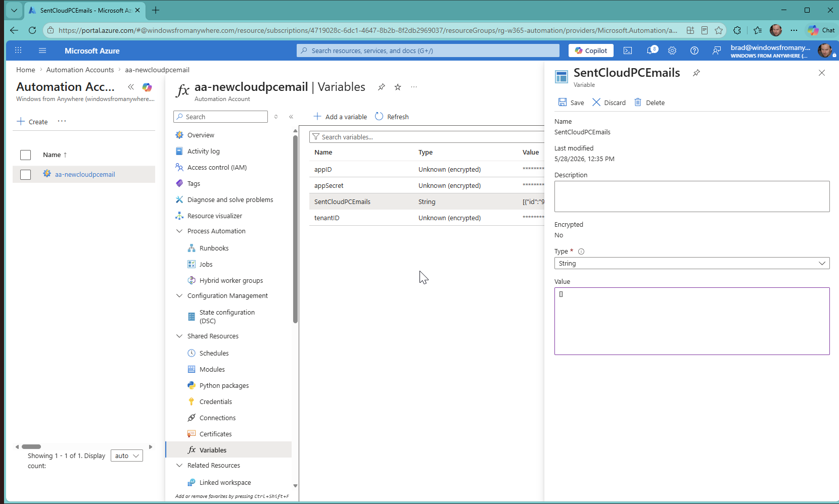Open the Tags menu item
Image resolution: width=839 pixels, height=504 pixels.
coord(194,183)
